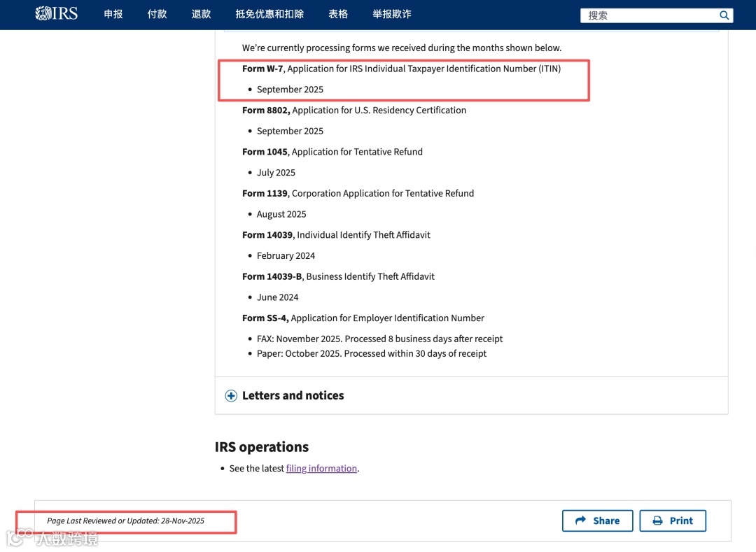
Task: Click the IRS operations heading
Action: (x=262, y=447)
